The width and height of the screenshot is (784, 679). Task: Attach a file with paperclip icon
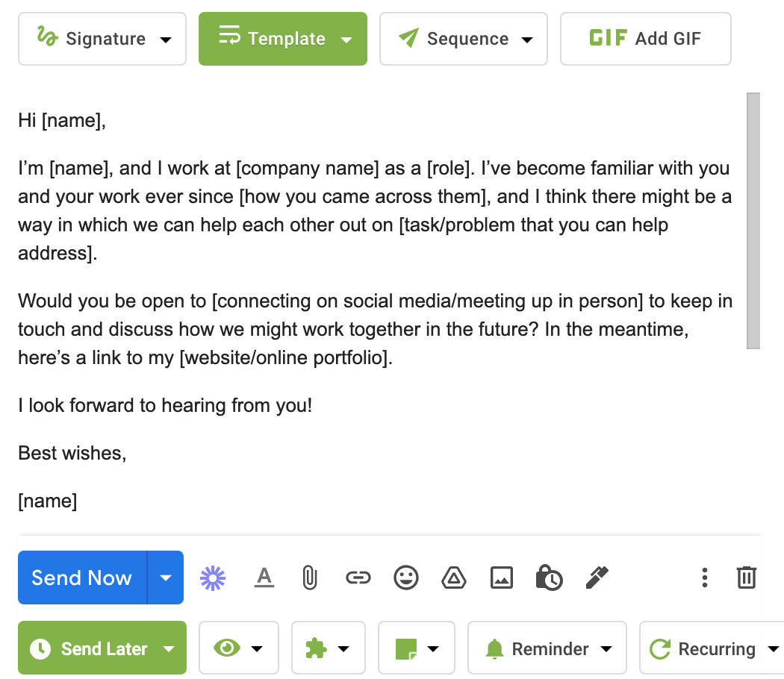click(309, 578)
